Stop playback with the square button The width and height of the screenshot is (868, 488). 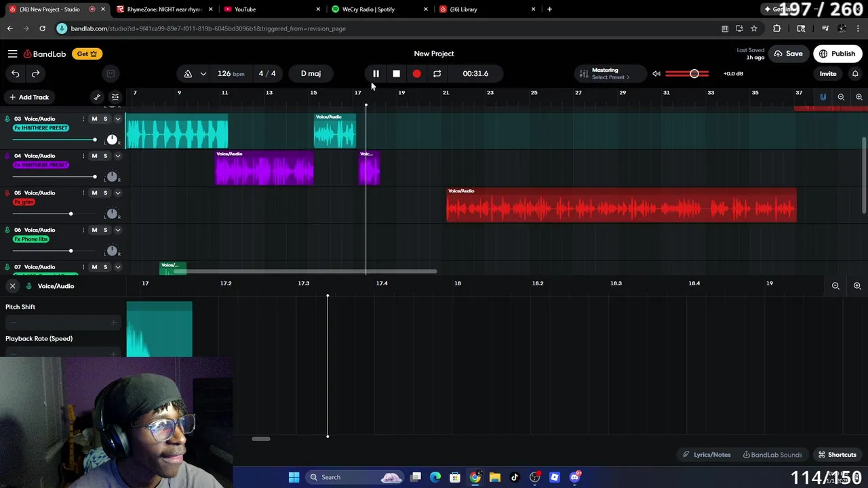coord(396,73)
